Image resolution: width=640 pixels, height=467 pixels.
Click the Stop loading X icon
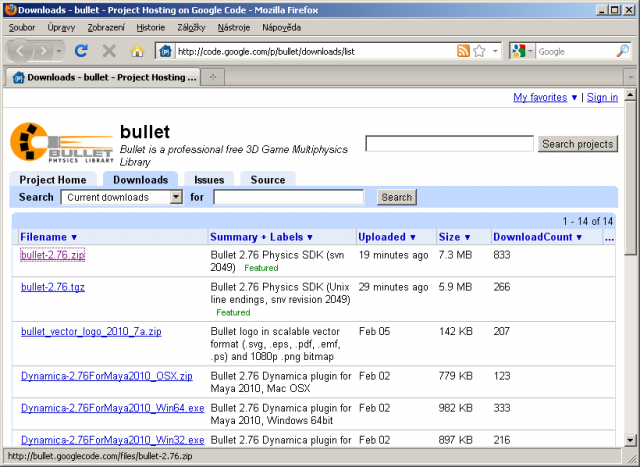point(109,51)
